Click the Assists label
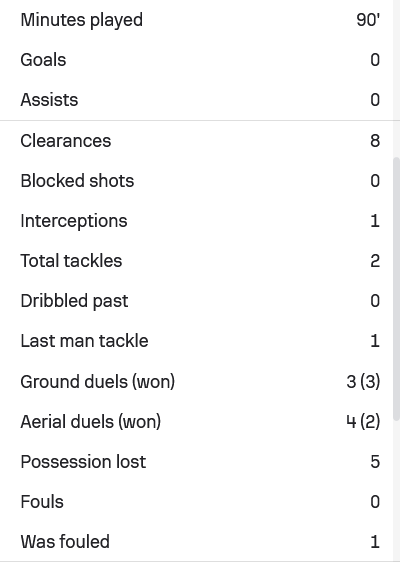 pos(49,100)
